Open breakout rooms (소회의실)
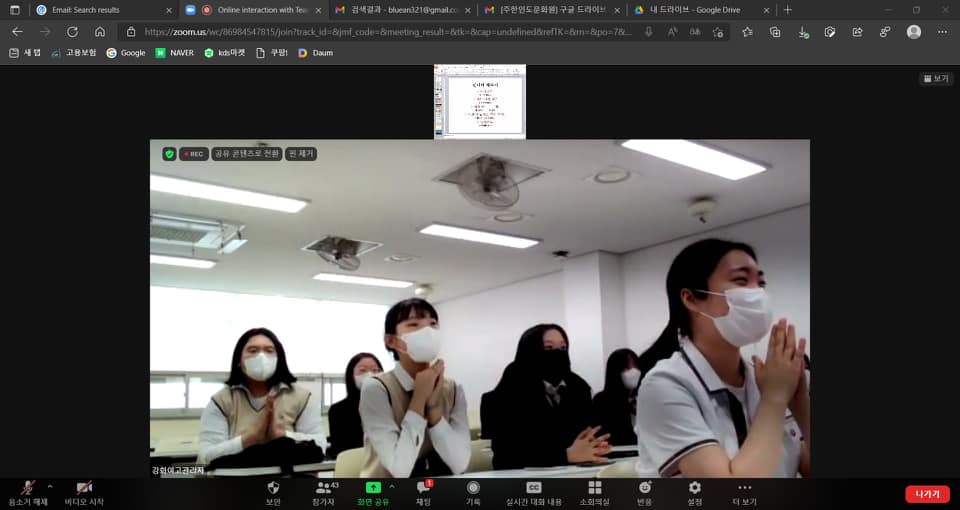The height and width of the screenshot is (510, 960). (595, 488)
